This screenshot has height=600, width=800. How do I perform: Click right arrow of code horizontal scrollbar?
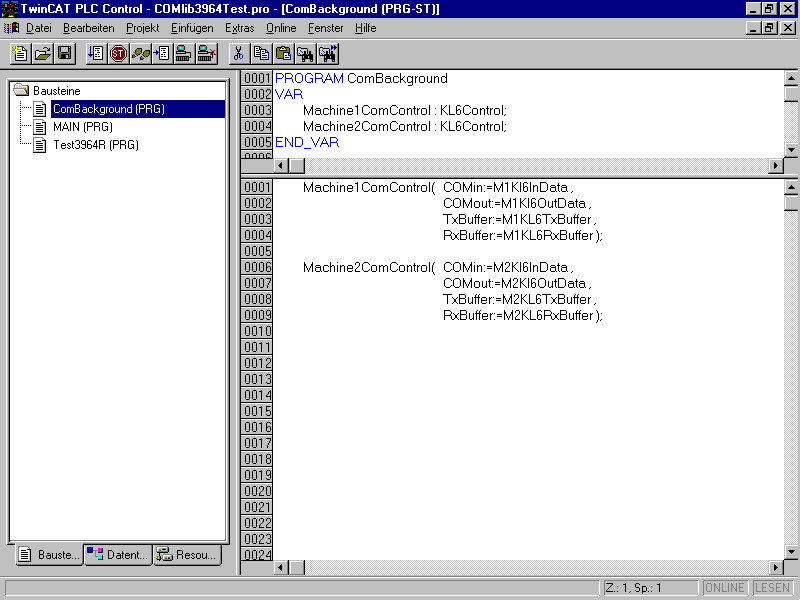click(775, 567)
